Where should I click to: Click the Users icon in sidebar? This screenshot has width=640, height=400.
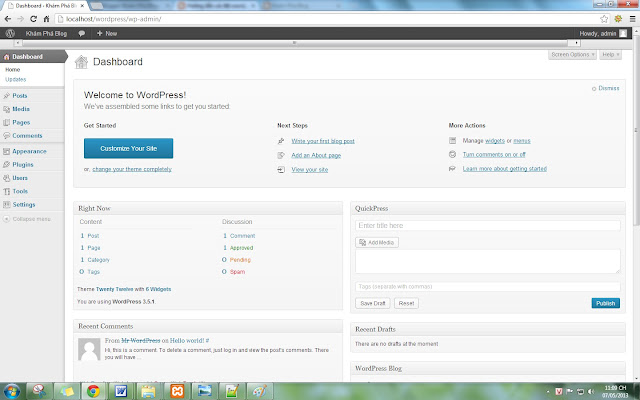click(x=6, y=178)
